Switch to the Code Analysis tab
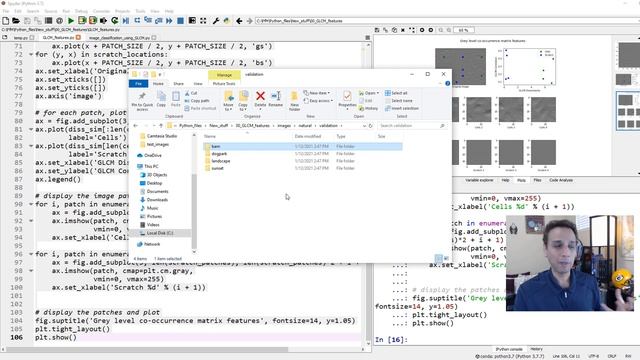 561,180
